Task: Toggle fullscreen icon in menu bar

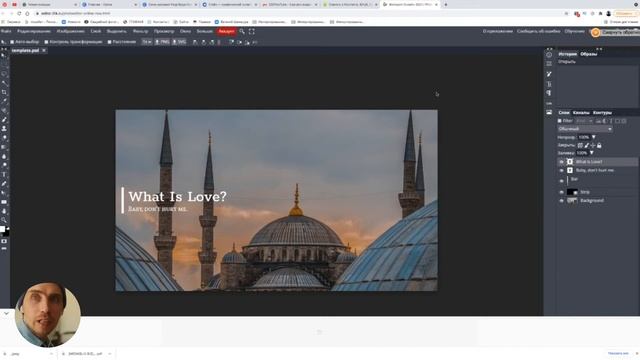Action: (x=251, y=31)
